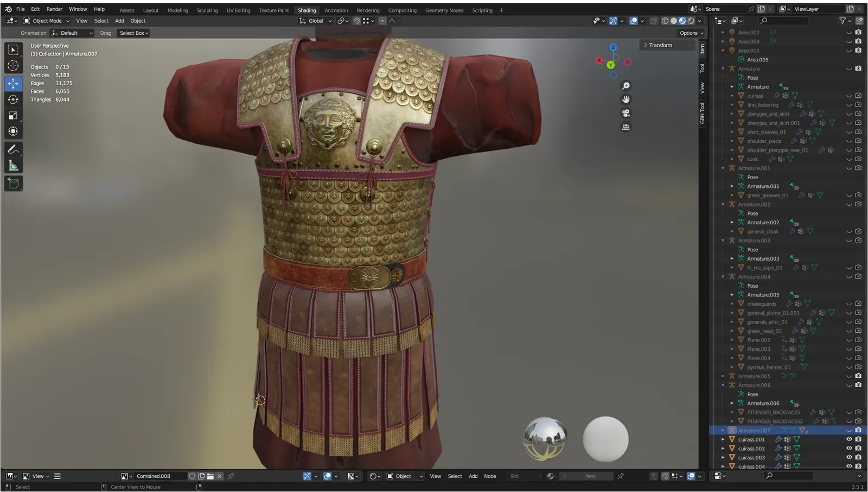Screen dimensions: 868x492
Task: Click the outliner search field
Action: [783, 21]
